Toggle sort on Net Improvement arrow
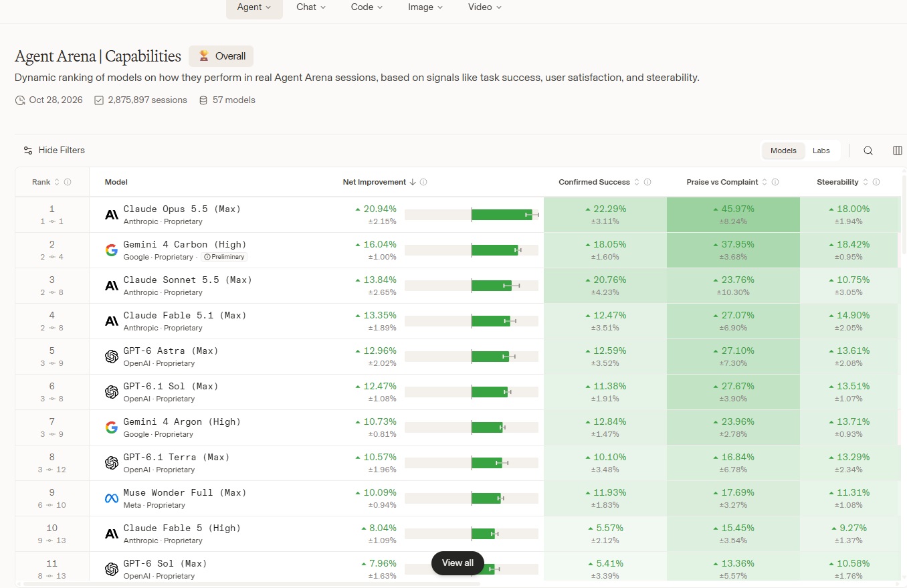This screenshot has height=588, width=907. tap(413, 182)
